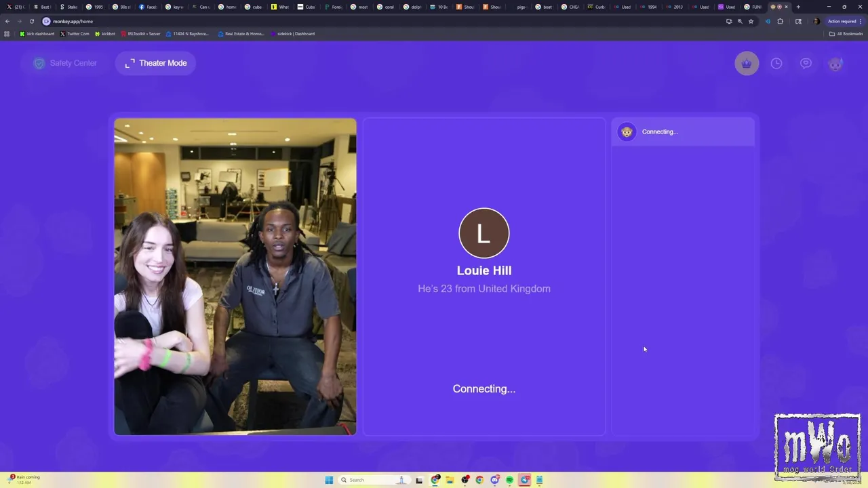868x488 pixels.
Task: Open the Rain coming weather widget
Action: pyautogui.click(x=24, y=479)
